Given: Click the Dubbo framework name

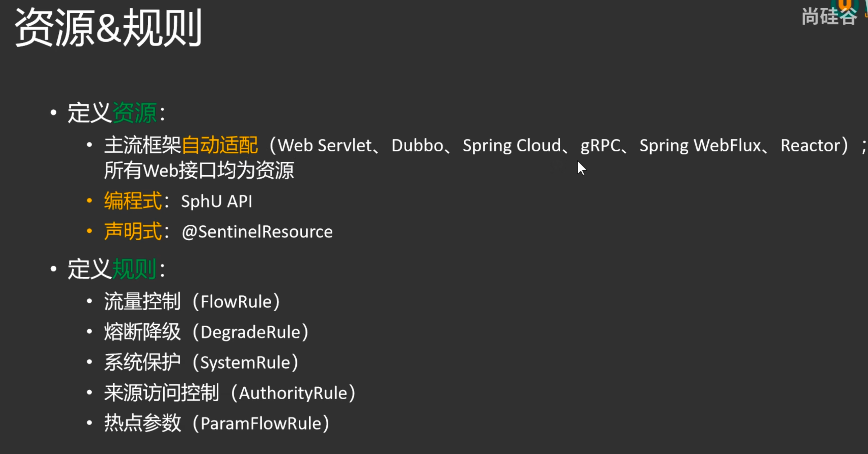Looking at the screenshot, I should [x=417, y=146].
